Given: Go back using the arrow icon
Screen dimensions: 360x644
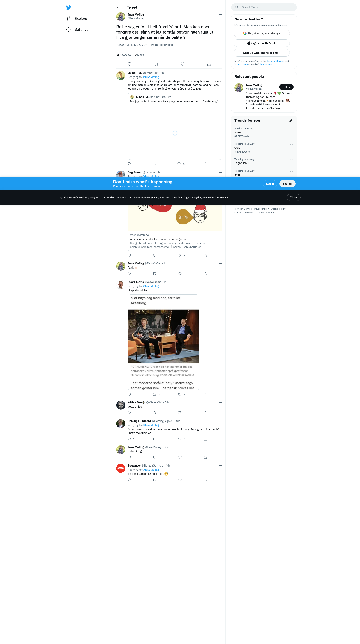Looking at the screenshot, I should pyautogui.click(x=118, y=7).
